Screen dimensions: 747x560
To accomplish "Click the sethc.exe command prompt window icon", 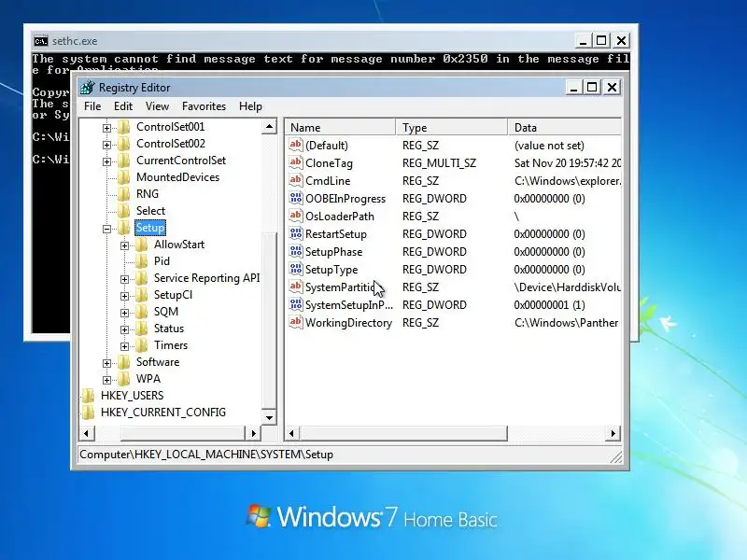I will (x=41, y=41).
